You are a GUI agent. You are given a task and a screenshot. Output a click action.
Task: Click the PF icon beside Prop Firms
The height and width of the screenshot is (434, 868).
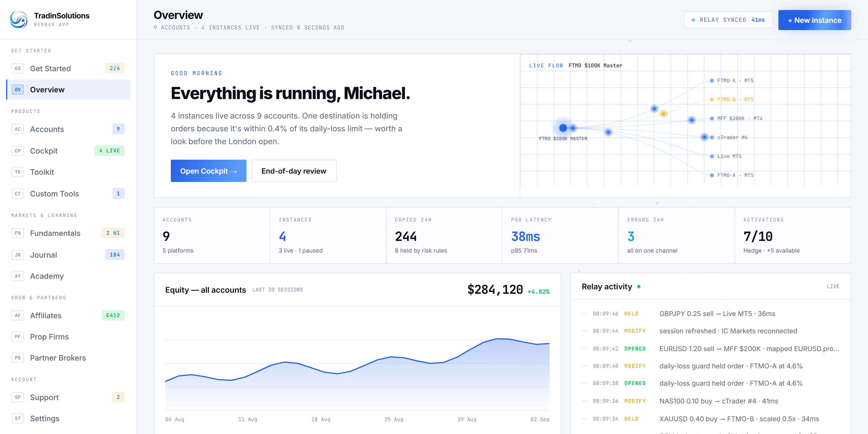(x=18, y=337)
